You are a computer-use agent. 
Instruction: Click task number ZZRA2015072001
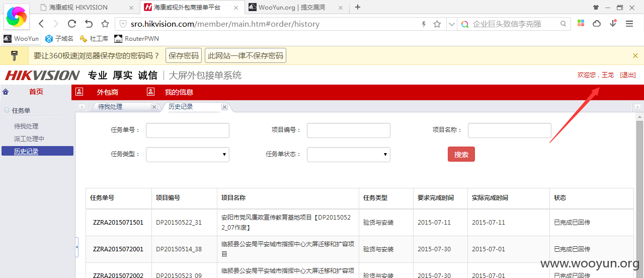tap(118, 249)
